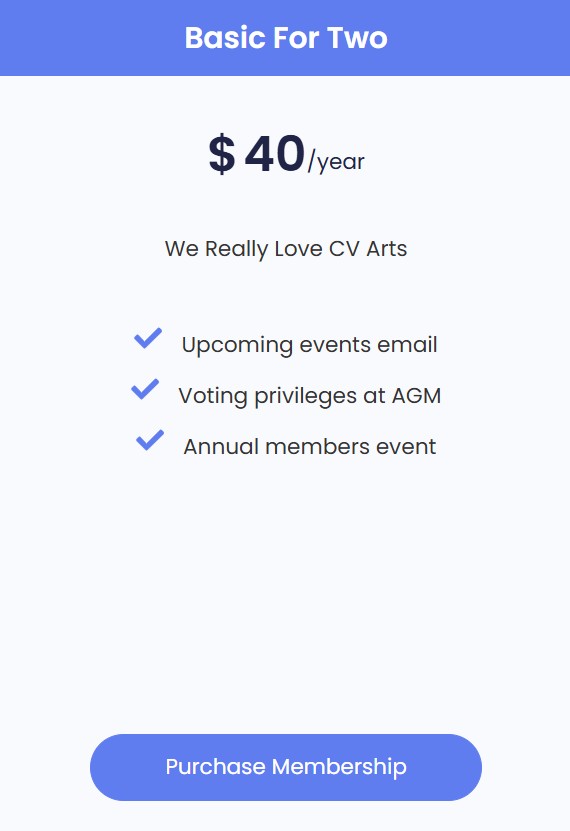Image resolution: width=570 pixels, height=831 pixels.
Task: Click the number 40 in the price
Action: (x=275, y=154)
